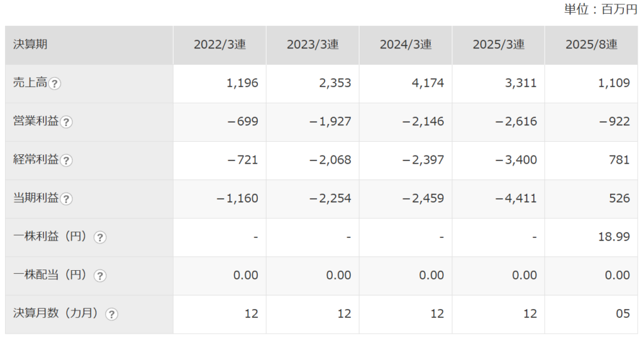Image resolution: width=644 pixels, height=340 pixels.
Task: Select the 2022/3連 column header
Action: pos(219,45)
